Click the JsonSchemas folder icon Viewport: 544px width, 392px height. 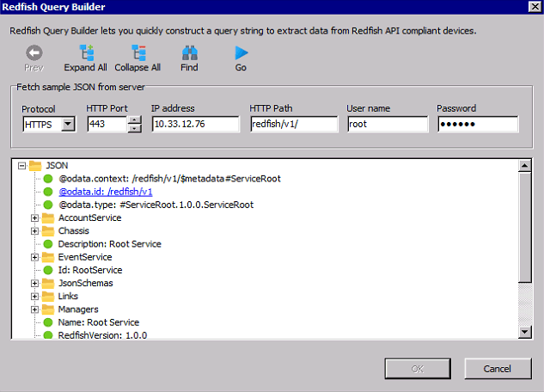pyautogui.click(x=48, y=283)
